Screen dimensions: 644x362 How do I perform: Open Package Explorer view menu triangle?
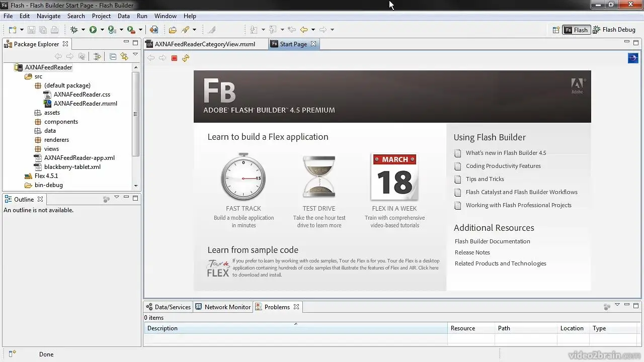click(135, 54)
